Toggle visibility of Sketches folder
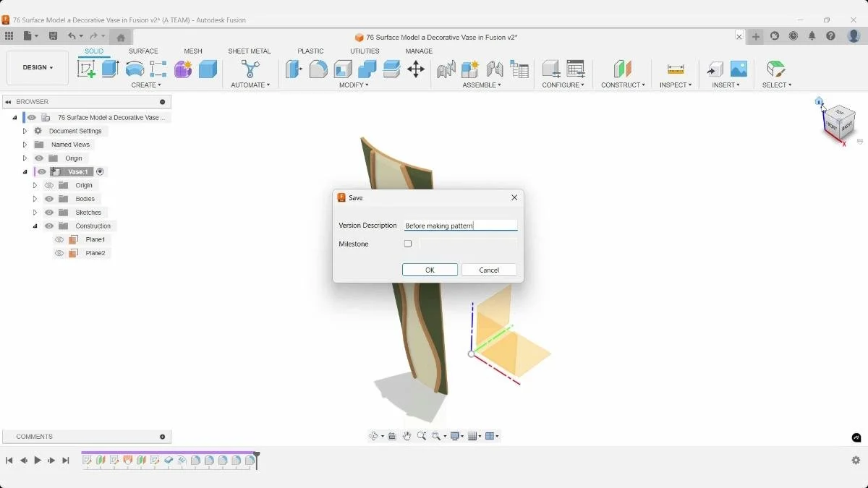This screenshot has height=488, width=868. point(49,213)
